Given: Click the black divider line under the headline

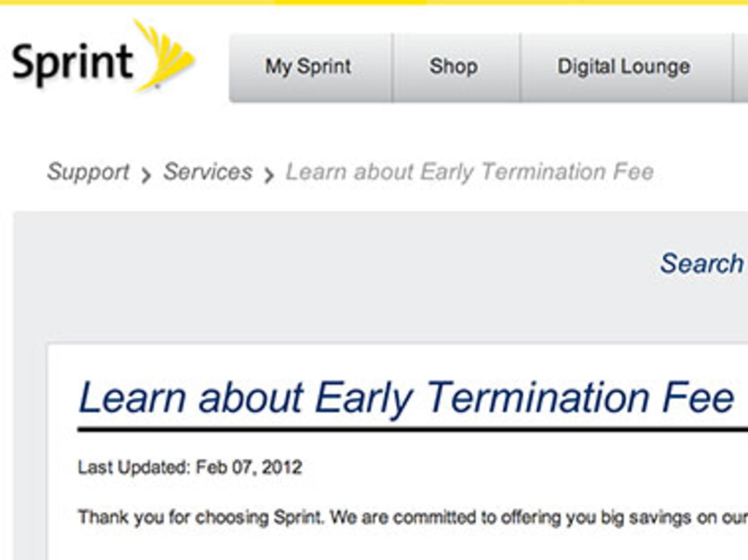Looking at the screenshot, I should pyautogui.click(x=413, y=429).
